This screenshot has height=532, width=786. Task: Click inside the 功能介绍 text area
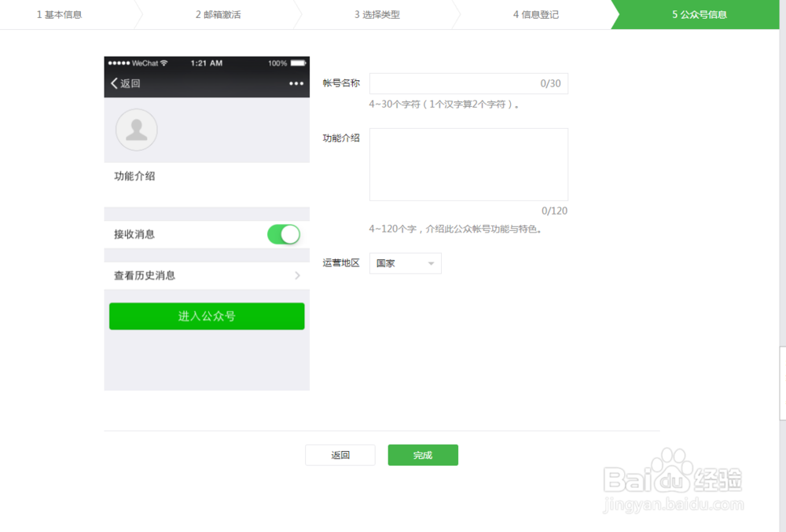(x=468, y=163)
